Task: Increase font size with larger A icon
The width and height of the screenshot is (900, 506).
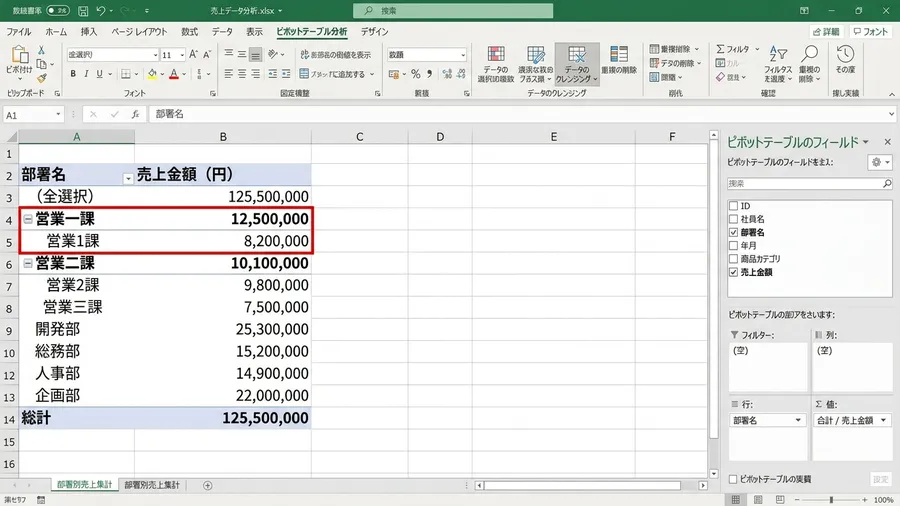Action: [x=193, y=55]
